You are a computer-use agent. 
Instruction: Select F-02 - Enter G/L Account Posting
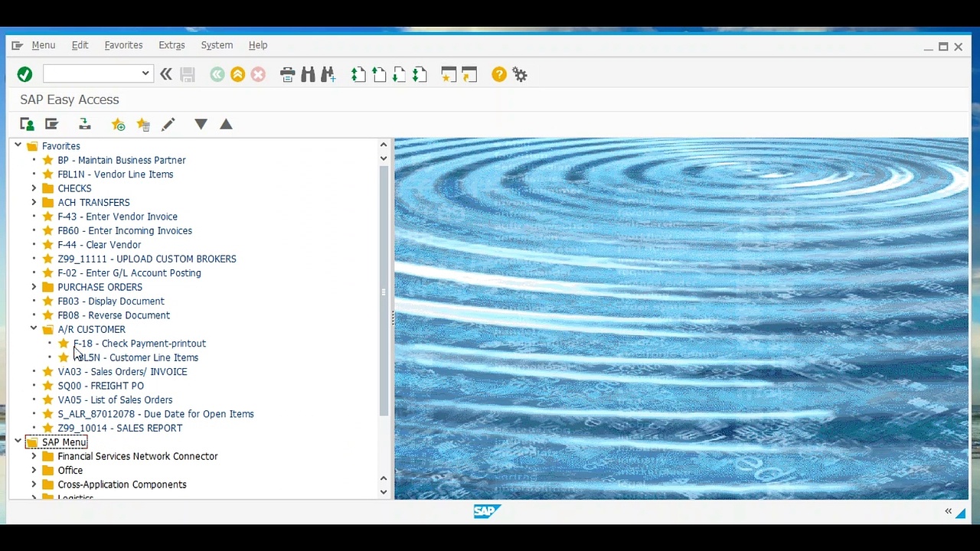tap(129, 273)
